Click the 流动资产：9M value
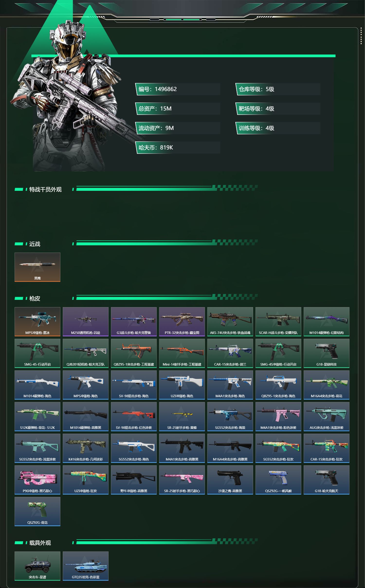The image size is (365, 588). pyautogui.click(x=178, y=128)
